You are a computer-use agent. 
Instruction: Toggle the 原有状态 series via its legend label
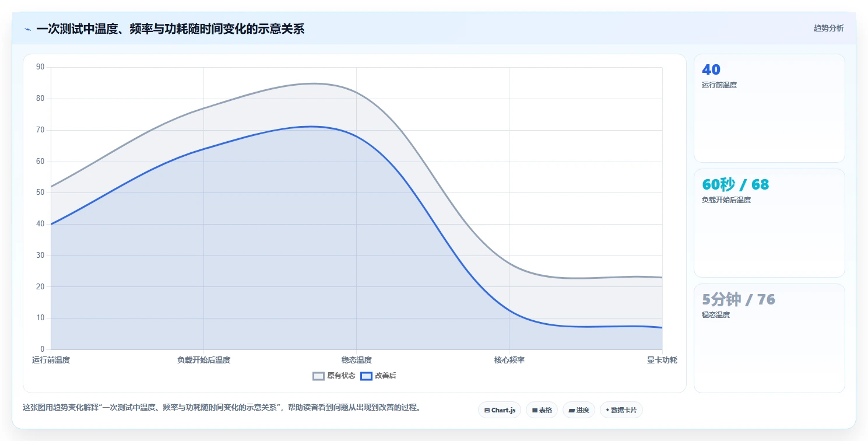click(x=341, y=376)
